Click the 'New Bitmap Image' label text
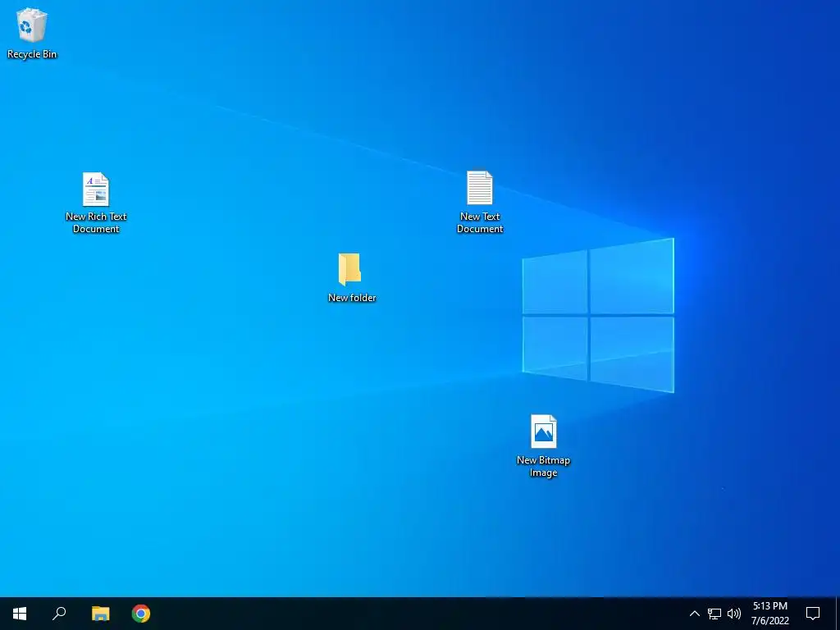This screenshot has width=840, height=630. [543, 466]
